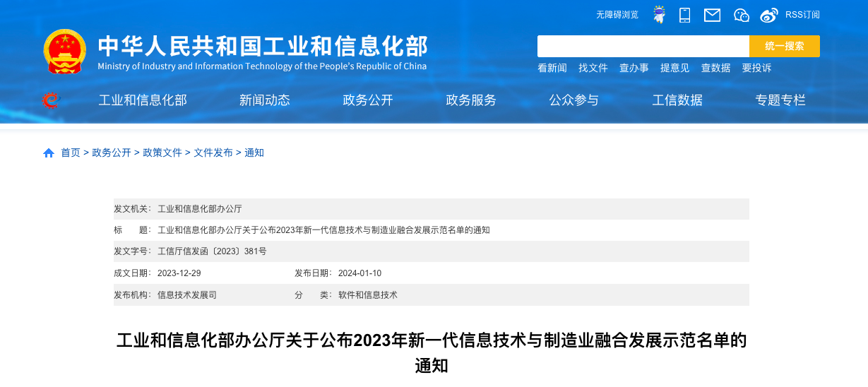
Task: Click the home icon in breadcrumb
Action: 49,153
